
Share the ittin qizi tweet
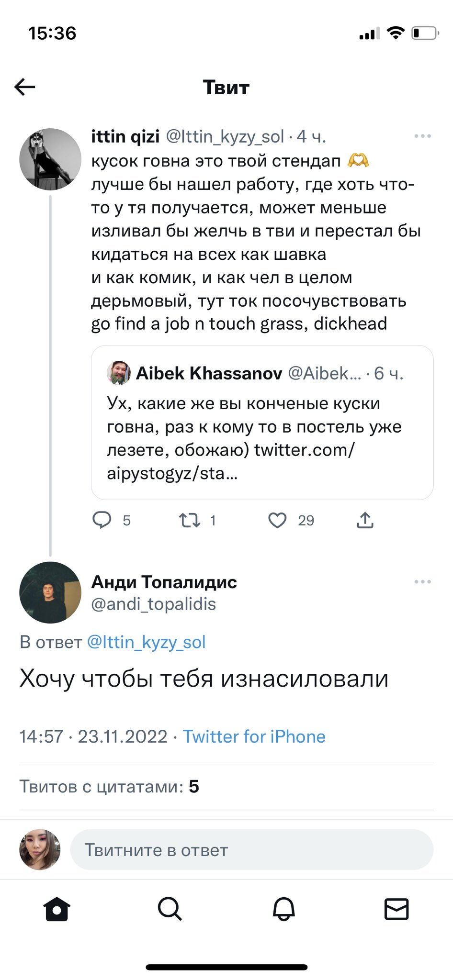(x=365, y=520)
